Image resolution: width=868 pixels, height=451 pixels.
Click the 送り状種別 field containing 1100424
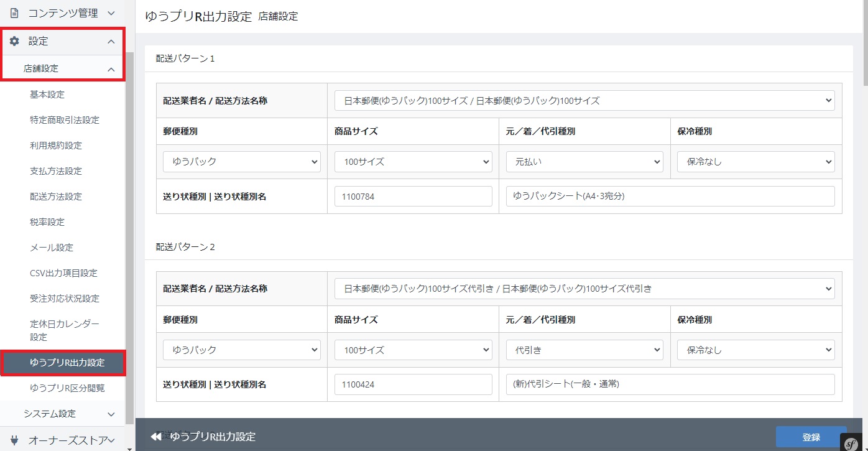click(413, 384)
